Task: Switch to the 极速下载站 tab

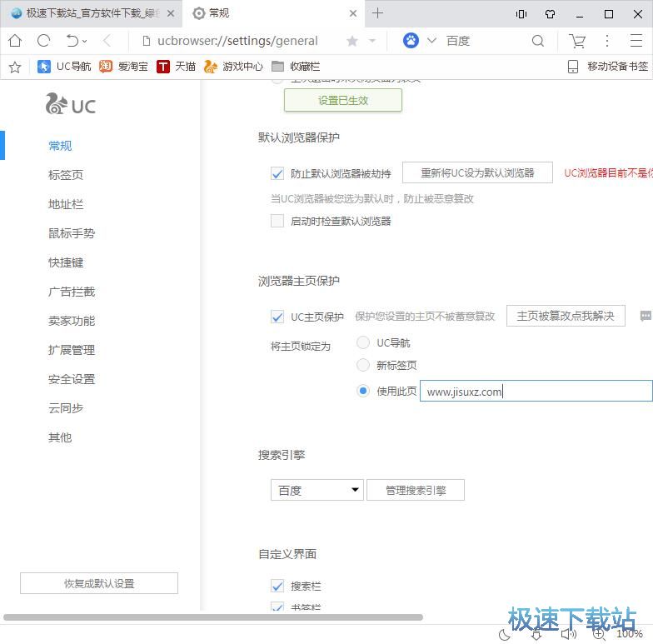Action: [85, 13]
